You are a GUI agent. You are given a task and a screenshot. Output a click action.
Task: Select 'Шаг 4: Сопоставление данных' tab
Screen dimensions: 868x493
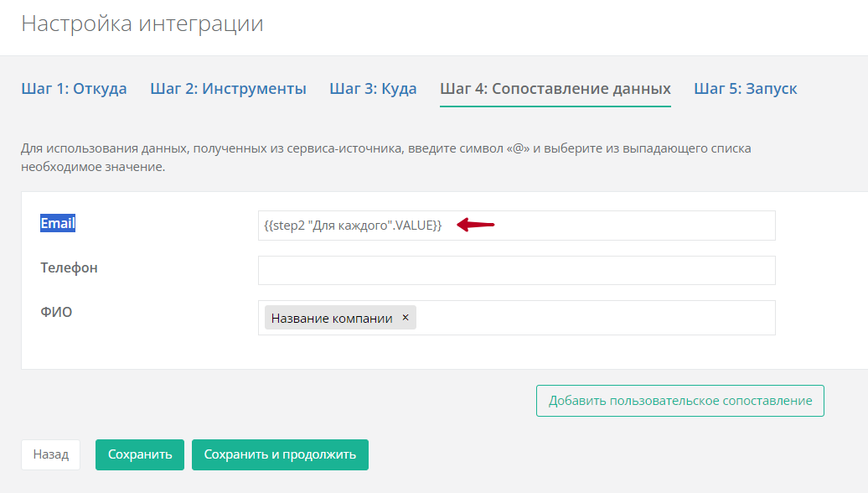pos(555,89)
